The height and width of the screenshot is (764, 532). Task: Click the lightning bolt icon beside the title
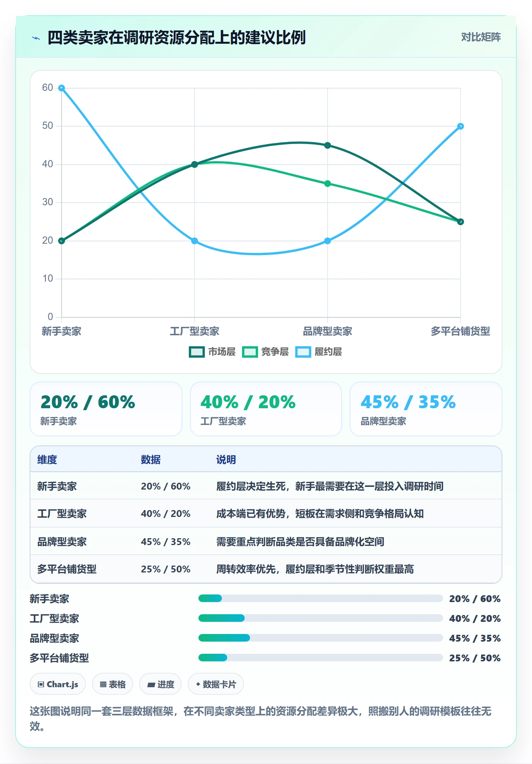[36, 38]
